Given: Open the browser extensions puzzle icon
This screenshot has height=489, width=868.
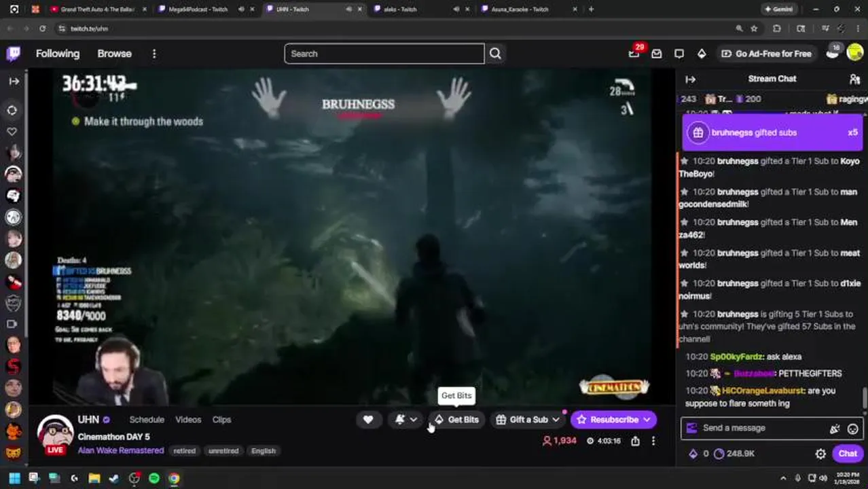Looking at the screenshot, I should click(x=777, y=29).
